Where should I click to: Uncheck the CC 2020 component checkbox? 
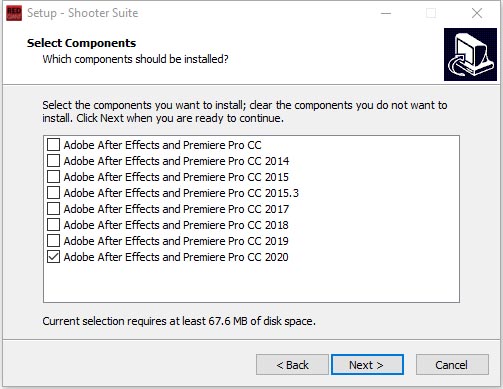[53, 257]
